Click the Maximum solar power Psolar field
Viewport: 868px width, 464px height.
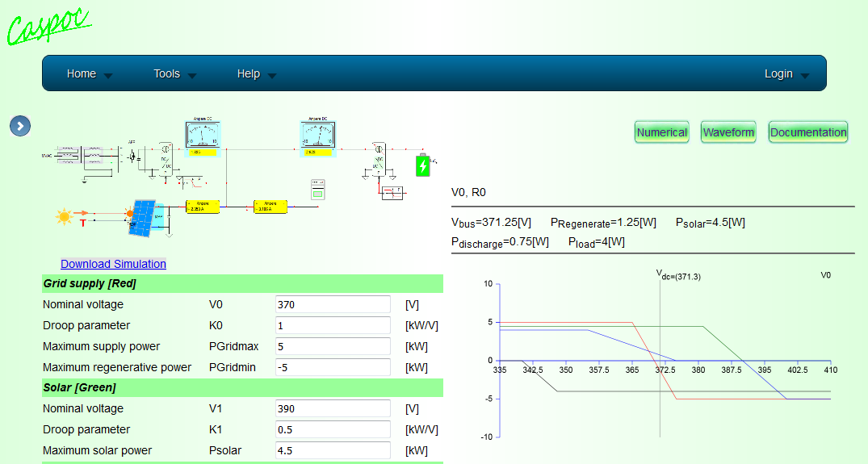click(x=333, y=450)
